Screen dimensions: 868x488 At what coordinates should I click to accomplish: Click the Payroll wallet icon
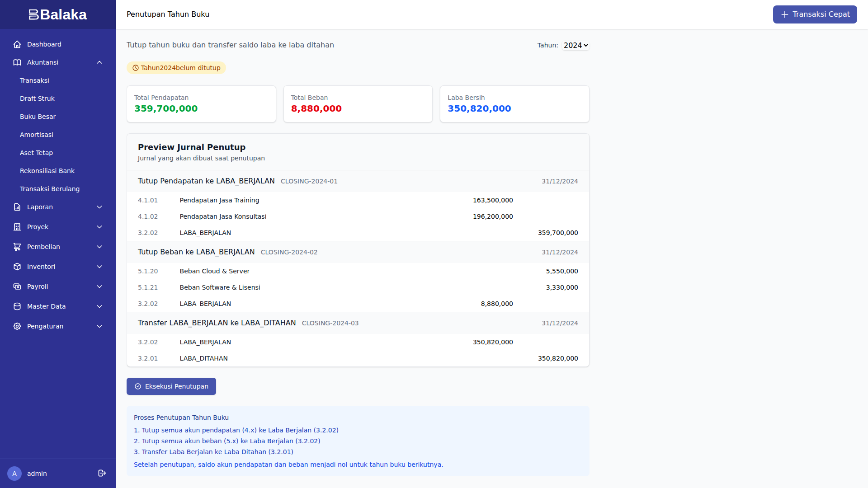coord(17,286)
